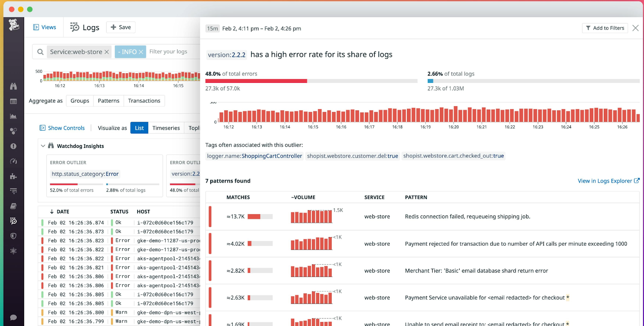The image size is (644, 326).
Task: Sort logs by DATE column header
Action: (60, 211)
